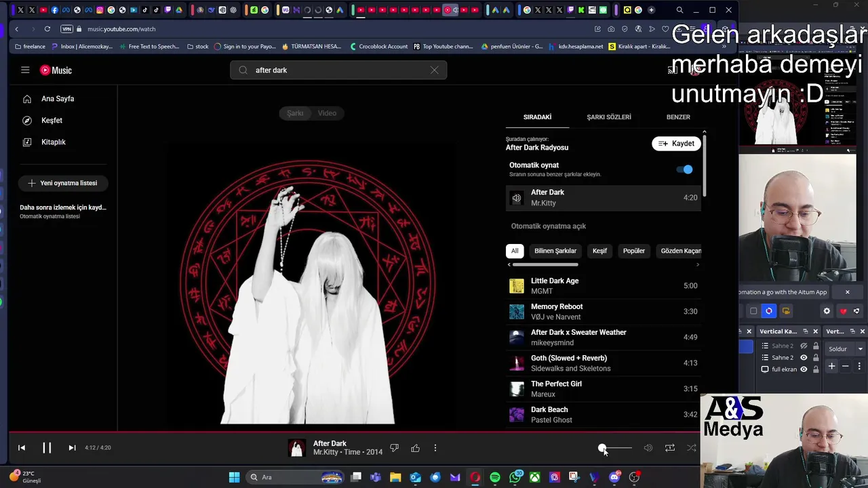Skip to the next track

tap(72, 448)
